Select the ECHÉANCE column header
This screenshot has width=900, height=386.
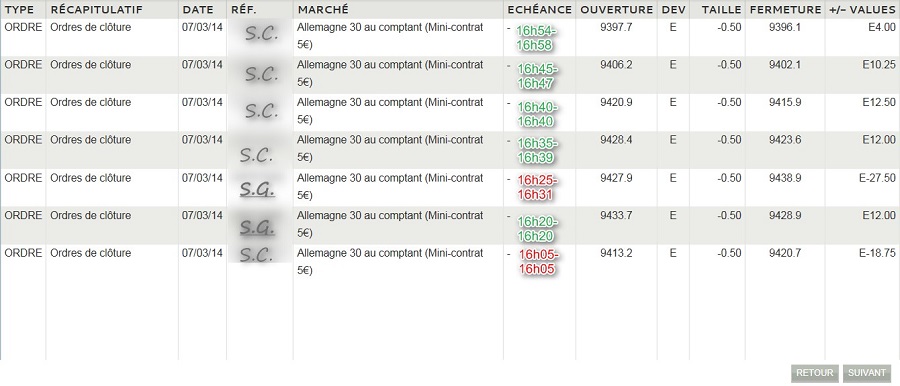pos(540,10)
